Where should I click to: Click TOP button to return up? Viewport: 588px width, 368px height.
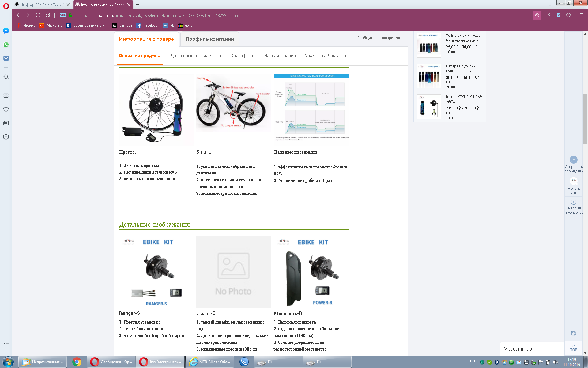point(574,348)
